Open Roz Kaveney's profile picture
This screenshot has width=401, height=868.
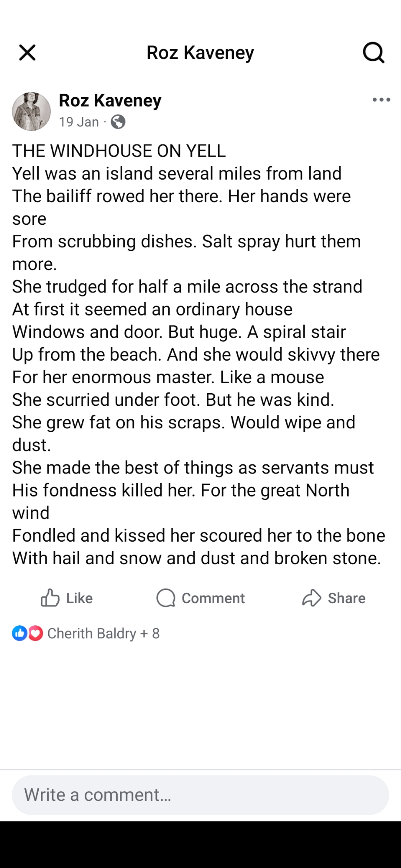(31, 112)
